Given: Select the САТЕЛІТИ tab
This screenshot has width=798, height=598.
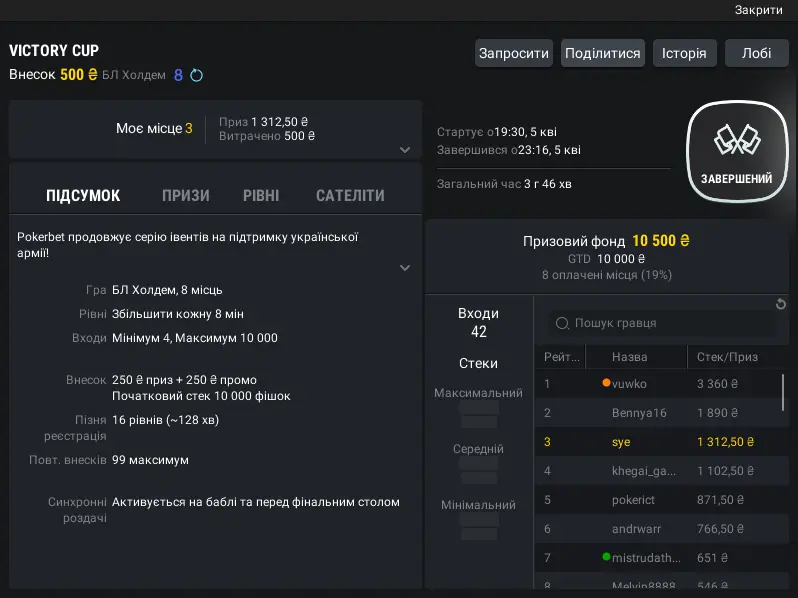Looking at the screenshot, I should pyautogui.click(x=350, y=196).
